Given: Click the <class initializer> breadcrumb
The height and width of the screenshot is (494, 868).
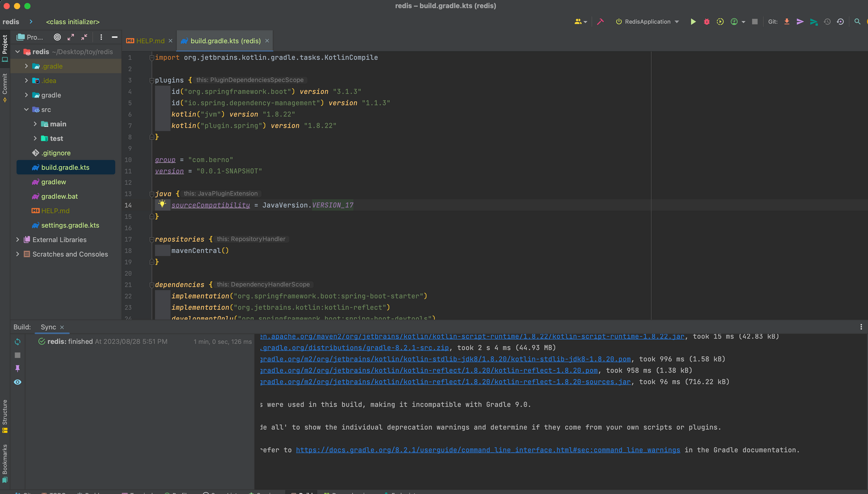Looking at the screenshot, I should coord(73,22).
